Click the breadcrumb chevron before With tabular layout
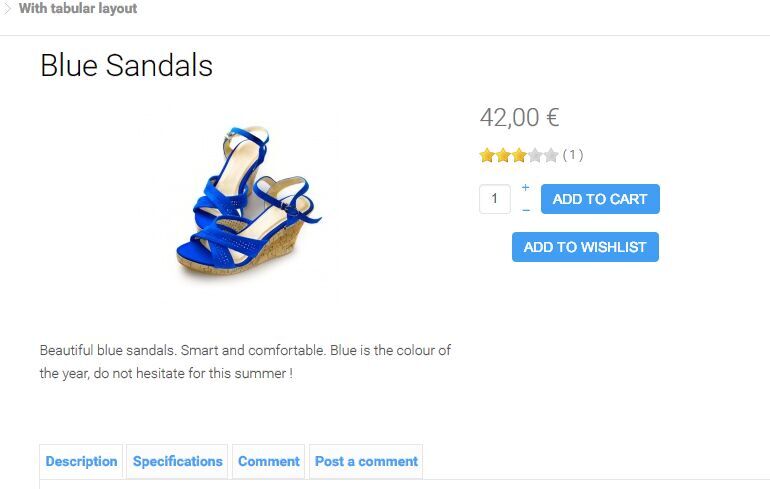770x489 pixels. tap(7, 8)
